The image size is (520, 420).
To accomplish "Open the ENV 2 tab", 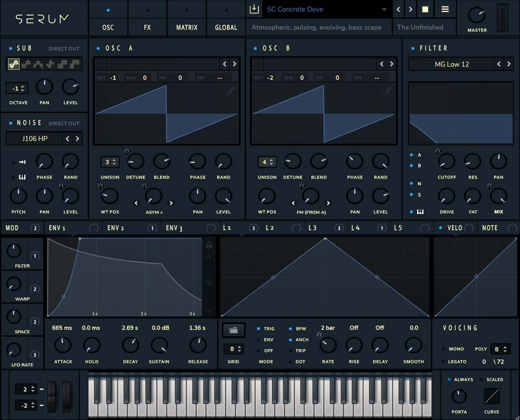I will (x=116, y=228).
